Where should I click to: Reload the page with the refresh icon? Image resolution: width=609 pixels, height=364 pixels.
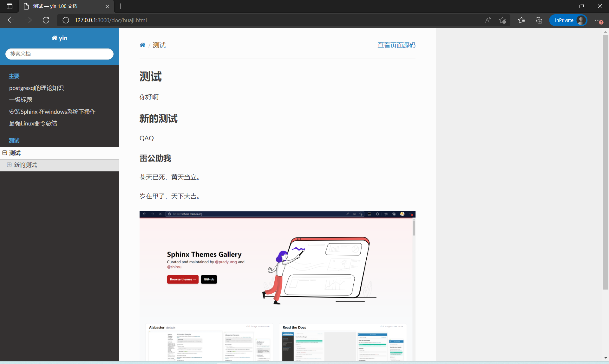coord(46,20)
